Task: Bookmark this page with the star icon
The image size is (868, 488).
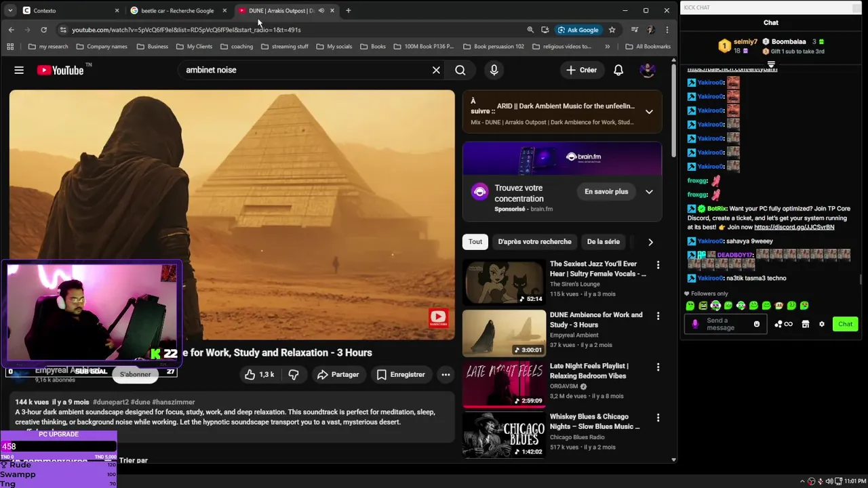Action: (x=612, y=30)
